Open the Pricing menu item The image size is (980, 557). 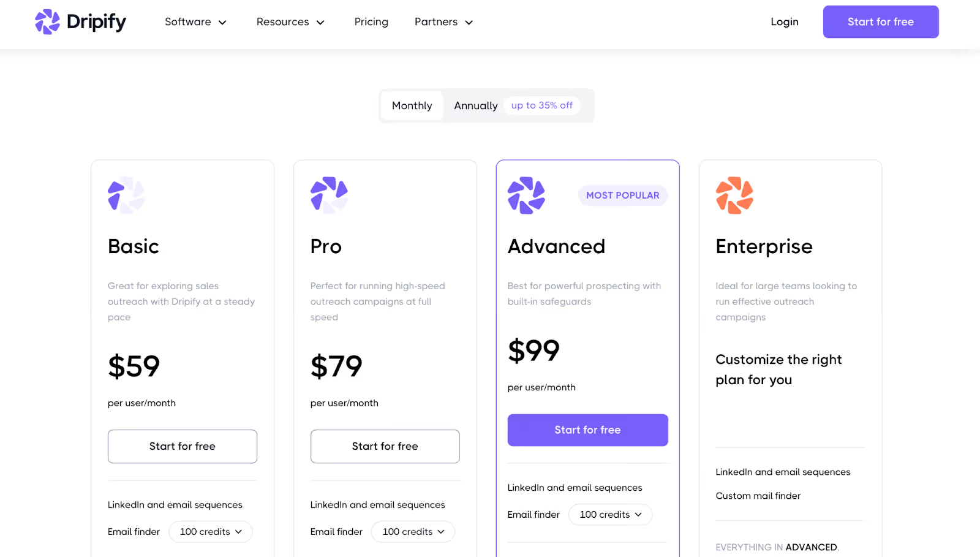tap(371, 21)
